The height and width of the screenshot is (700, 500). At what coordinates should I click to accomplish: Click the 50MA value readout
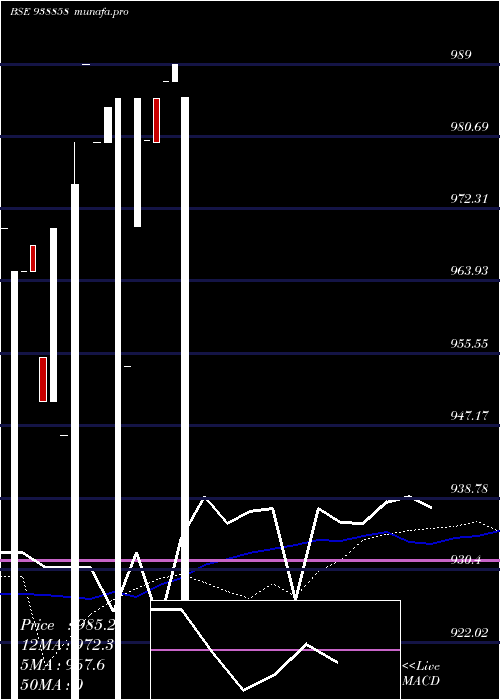pyautogui.click(x=52, y=684)
